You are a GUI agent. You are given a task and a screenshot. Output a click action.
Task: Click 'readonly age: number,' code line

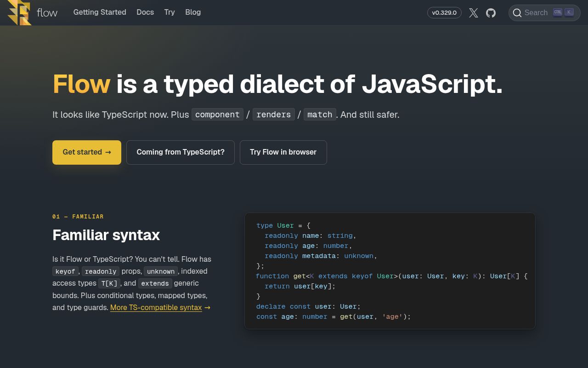pos(308,246)
